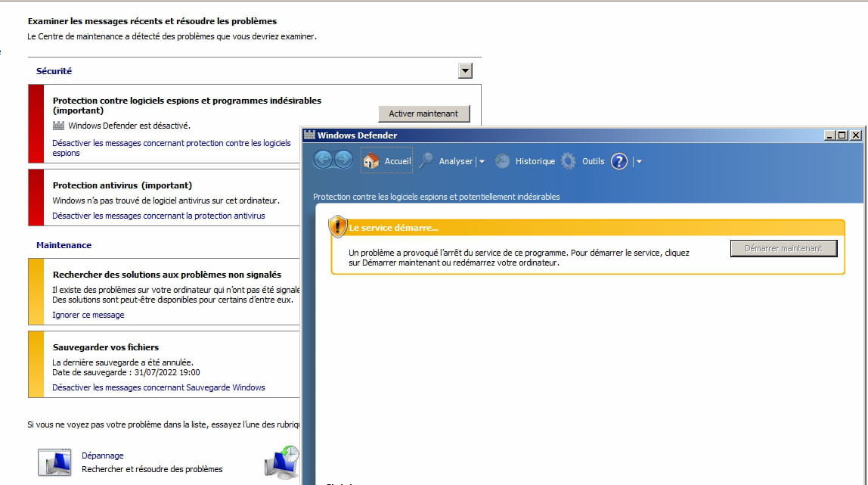Click the Analyser magnifier icon
The image size is (868, 485).
pyautogui.click(x=426, y=160)
